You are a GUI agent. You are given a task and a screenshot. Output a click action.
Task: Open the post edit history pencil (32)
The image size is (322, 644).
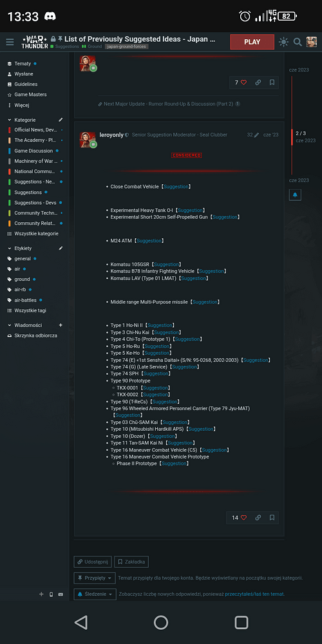pos(253,135)
